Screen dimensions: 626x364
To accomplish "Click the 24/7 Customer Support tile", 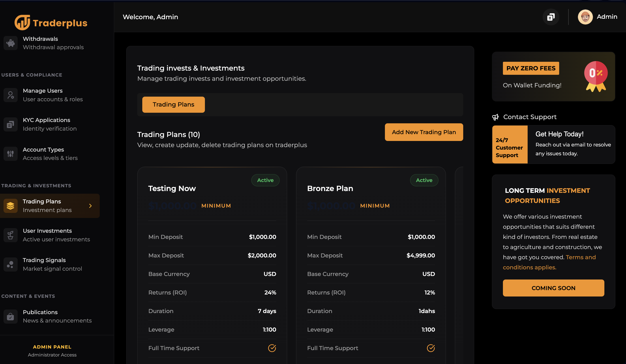I will pyautogui.click(x=510, y=144).
